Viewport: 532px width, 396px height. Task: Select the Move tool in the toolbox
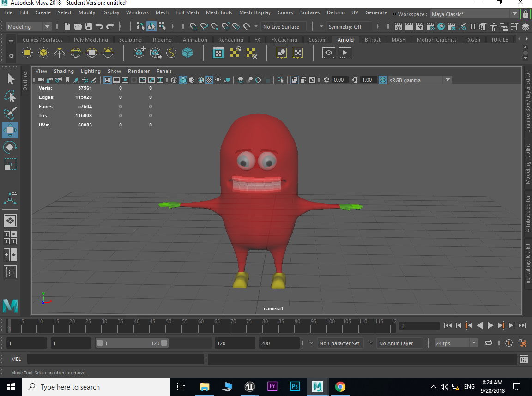[x=10, y=130]
